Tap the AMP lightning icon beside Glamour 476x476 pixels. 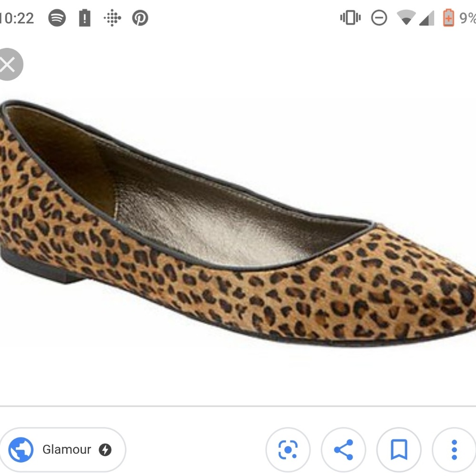pyautogui.click(x=106, y=449)
